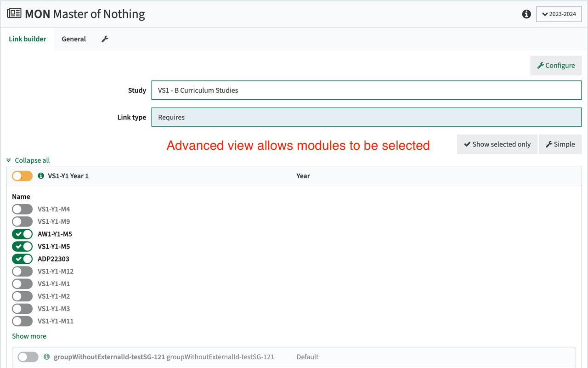The width and height of the screenshot is (588, 368).
Task: Enable the VS1-Y1-M12 module toggle
Action: pyautogui.click(x=23, y=271)
